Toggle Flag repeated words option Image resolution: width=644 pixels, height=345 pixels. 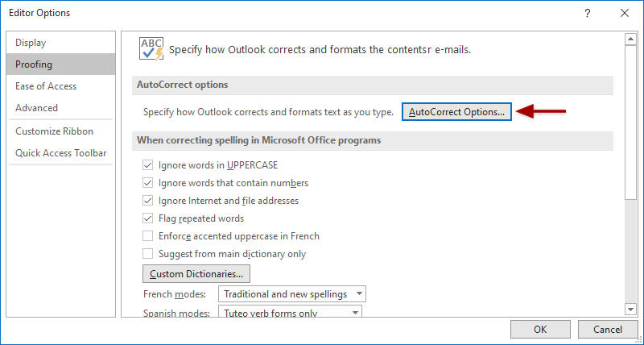click(x=147, y=218)
